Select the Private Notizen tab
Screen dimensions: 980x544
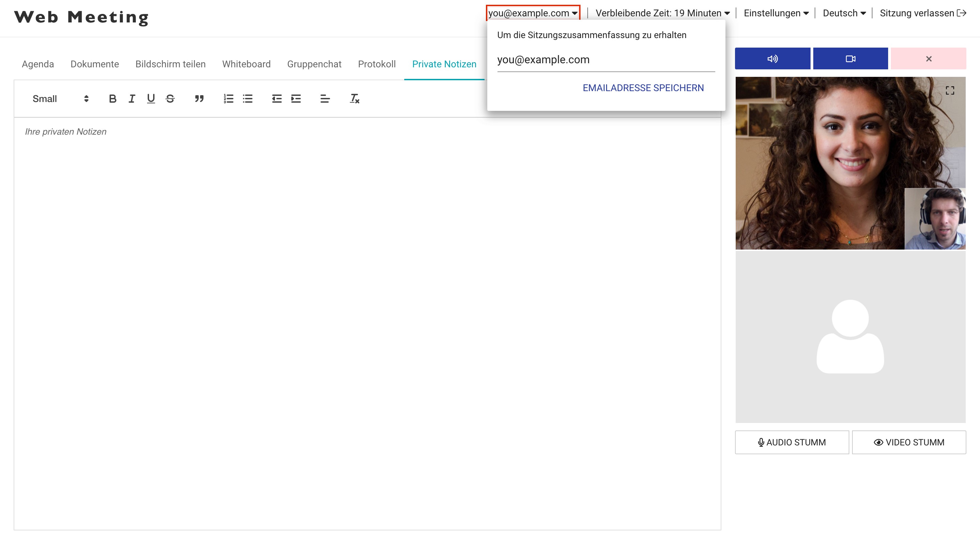coord(444,64)
